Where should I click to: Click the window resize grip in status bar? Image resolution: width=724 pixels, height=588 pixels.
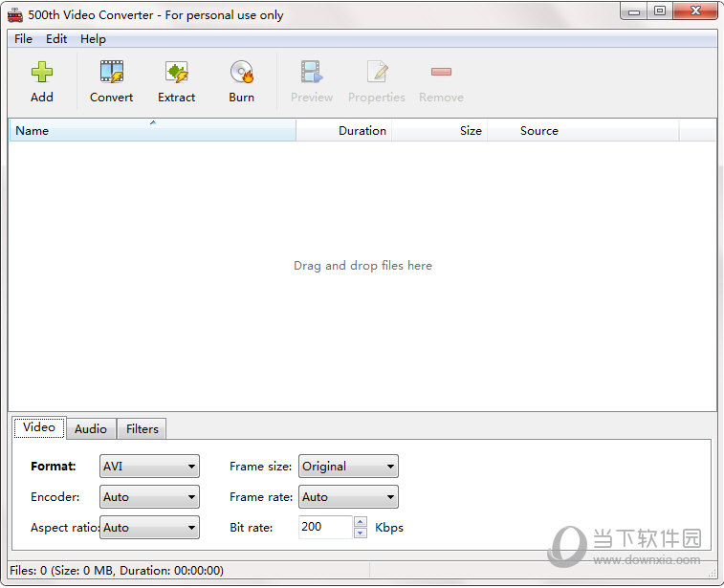click(x=712, y=574)
